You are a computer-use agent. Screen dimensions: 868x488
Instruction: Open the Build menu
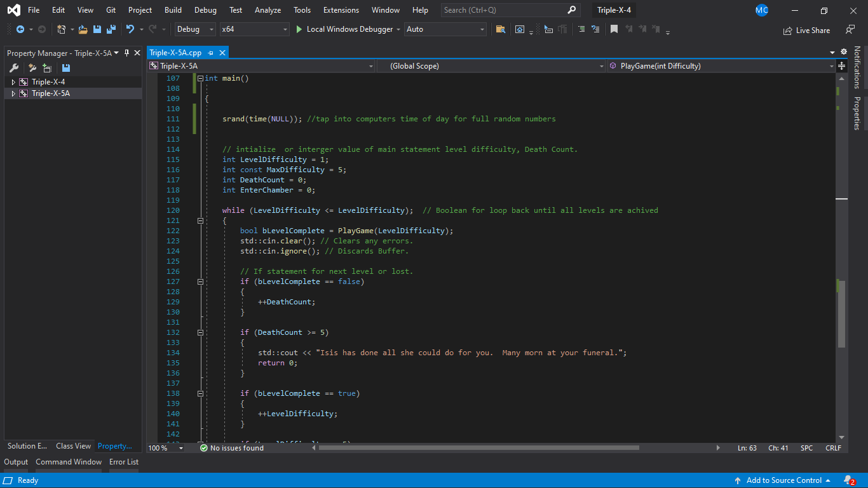(173, 10)
